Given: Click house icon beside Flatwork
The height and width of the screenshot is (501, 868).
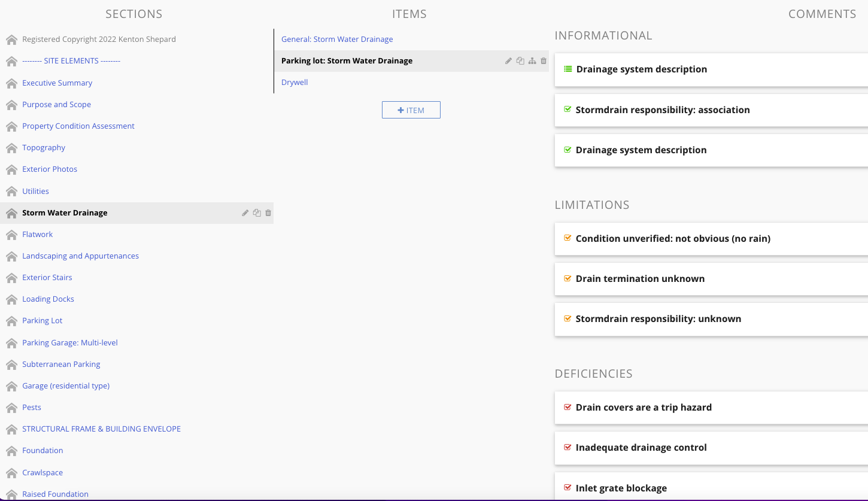Looking at the screenshot, I should tap(11, 235).
